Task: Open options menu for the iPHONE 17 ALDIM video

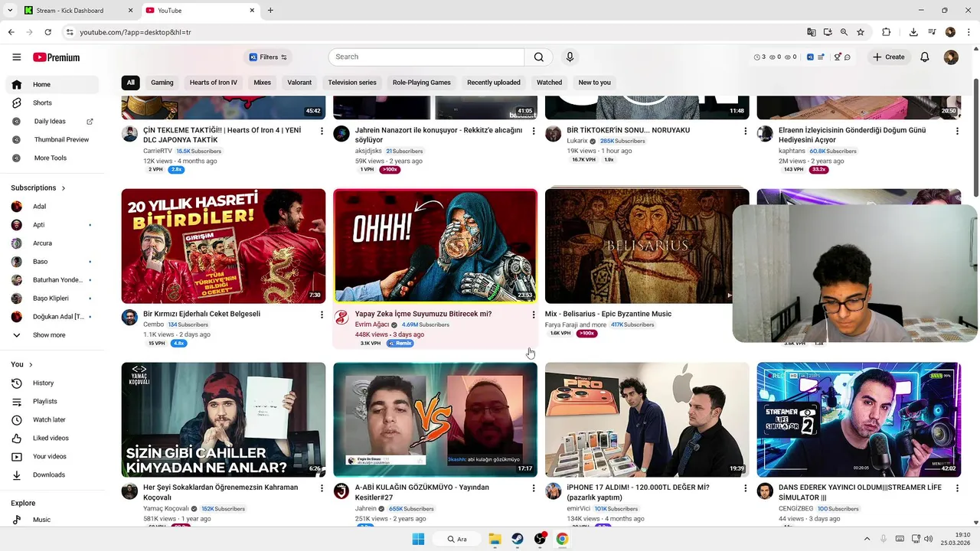Action: (x=745, y=488)
